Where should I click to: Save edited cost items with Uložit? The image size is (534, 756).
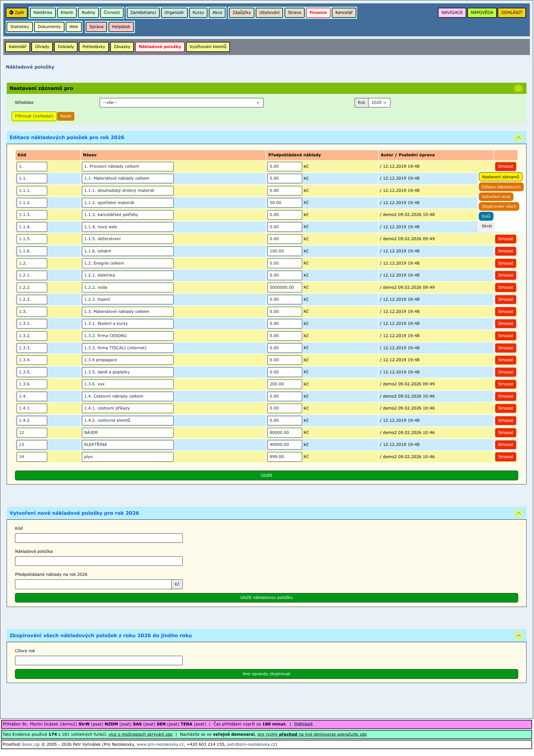[266, 475]
